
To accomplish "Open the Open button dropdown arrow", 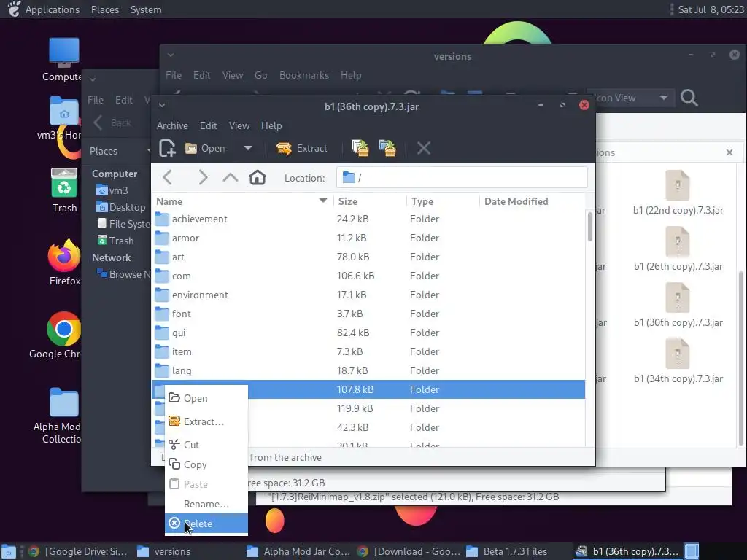I will (x=248, y=148).
